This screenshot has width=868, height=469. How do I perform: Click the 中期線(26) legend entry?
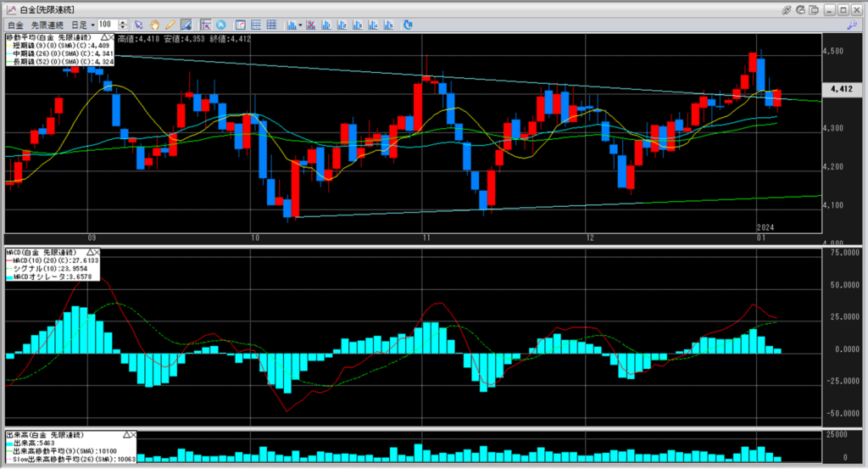pos(60,53)
